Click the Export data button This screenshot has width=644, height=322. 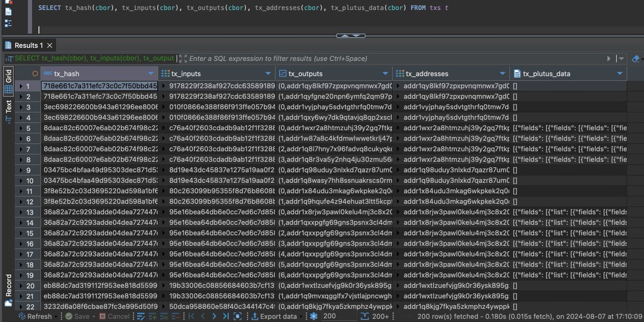274,317
